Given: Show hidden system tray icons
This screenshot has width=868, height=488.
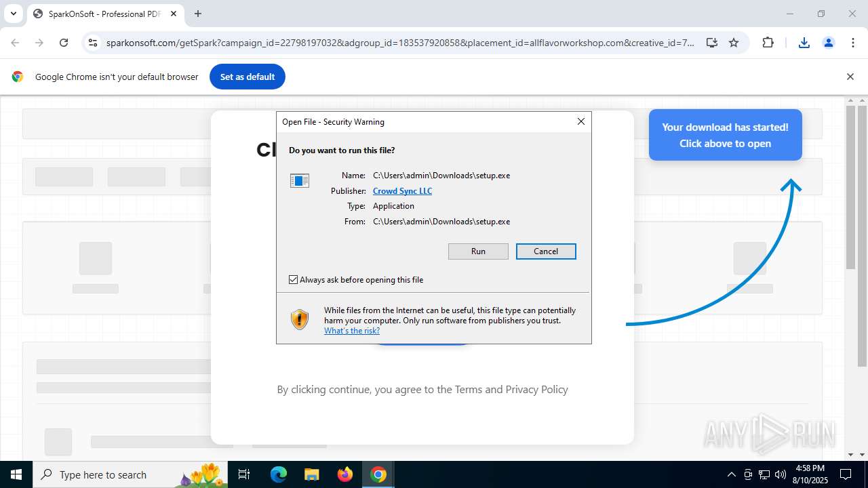Looking at the screenshot, I should pyautogui.click(x=731, y=474).
